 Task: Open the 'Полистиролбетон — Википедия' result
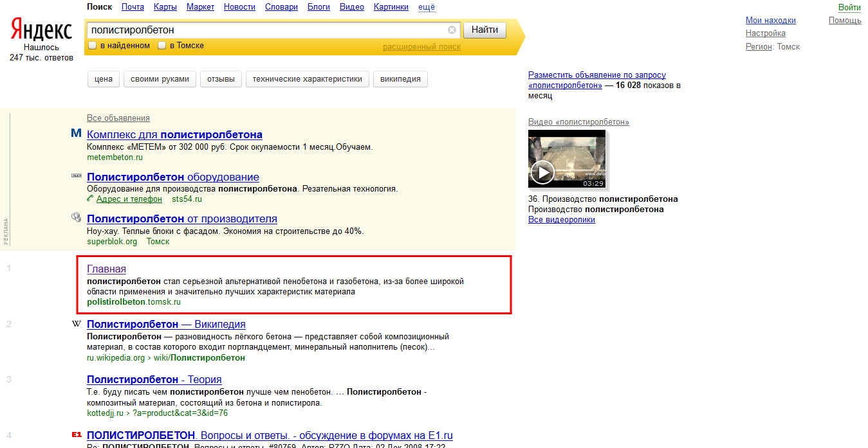point(166,325)
